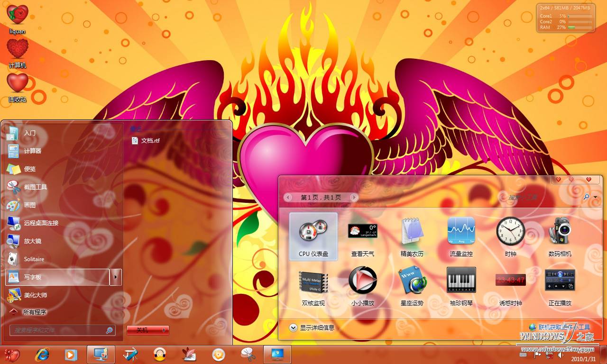Viewport: 607px width, 364px height.
Task: Expand 显示详细信息 in gadget gallery
Action: point(312,328)
